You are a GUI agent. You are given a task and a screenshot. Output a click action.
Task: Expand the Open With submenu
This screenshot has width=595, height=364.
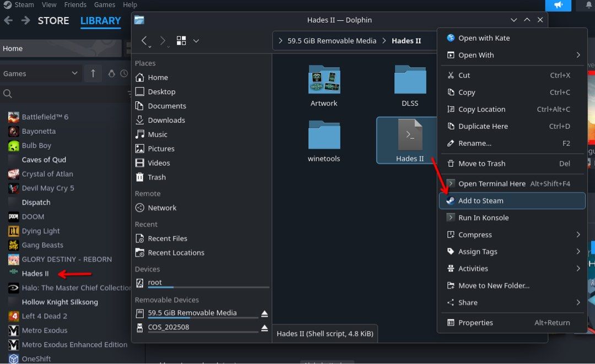click(512, 55)
